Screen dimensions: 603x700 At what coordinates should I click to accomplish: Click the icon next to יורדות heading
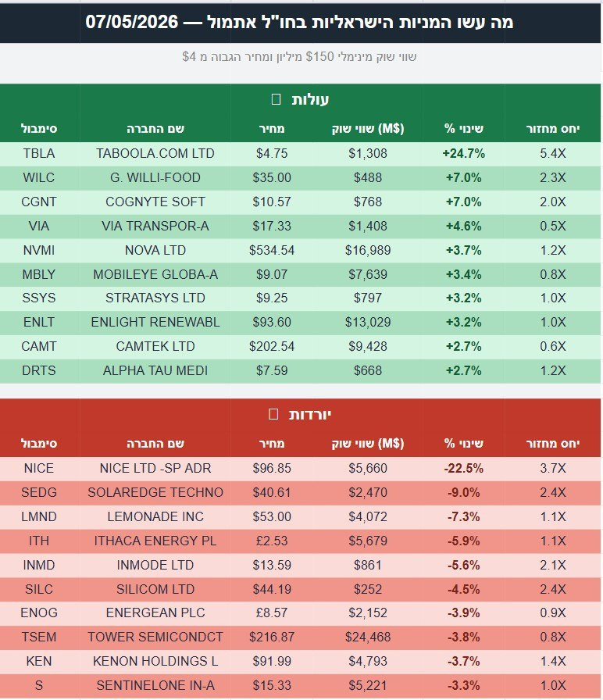(273, 414)
